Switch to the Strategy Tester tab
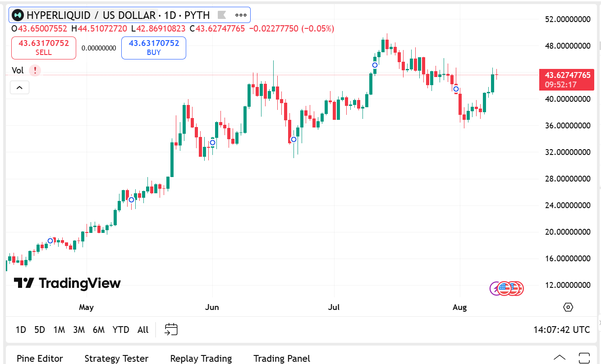Viewport: 601px width, 364px height. pyautogui.click(x=116, y=359)
